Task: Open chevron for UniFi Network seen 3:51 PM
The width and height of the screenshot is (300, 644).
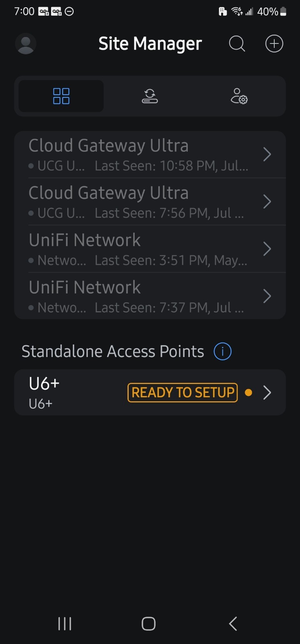Action: point(267,249)
